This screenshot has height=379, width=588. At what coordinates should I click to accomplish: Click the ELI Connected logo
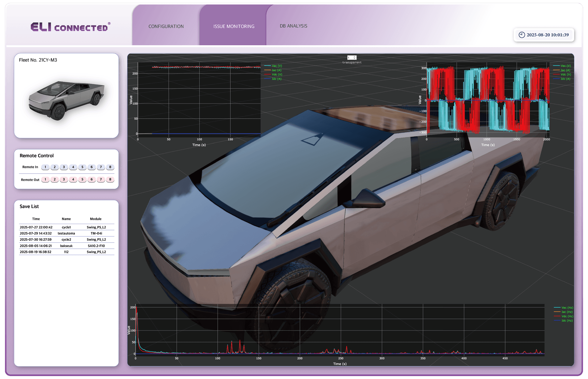click(x=70, y=27)
